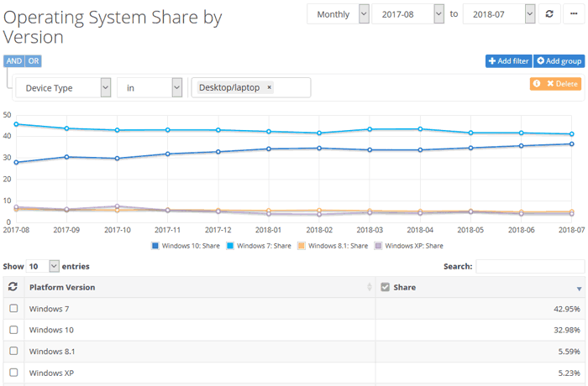Click the Platform Version sort arrows
The width and height of the screenshot is (588, 386).
(x=370, y=287)
